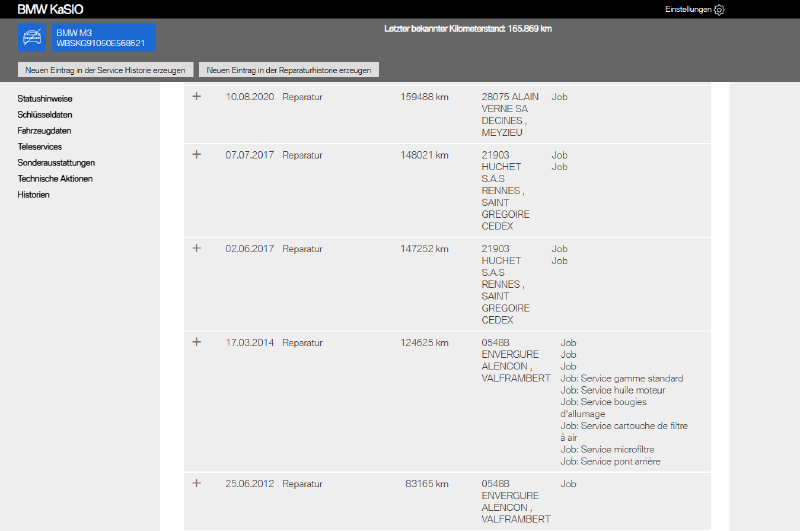Image resolution: width=800 pixels, height=531 pixels.
Task: Open Einstellungen gear icon
Action: coord(719,10)
